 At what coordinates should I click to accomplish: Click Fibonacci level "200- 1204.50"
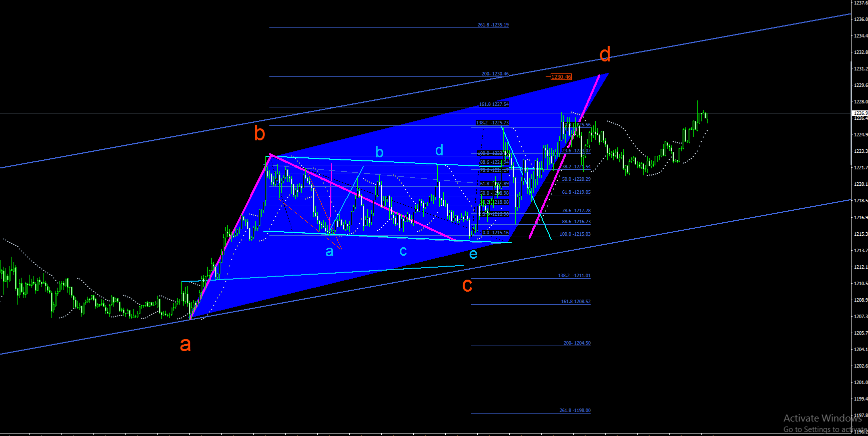click(577, 343)
